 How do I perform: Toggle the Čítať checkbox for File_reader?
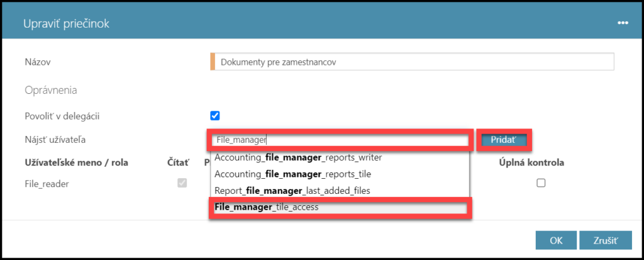(x=182, y=183)
